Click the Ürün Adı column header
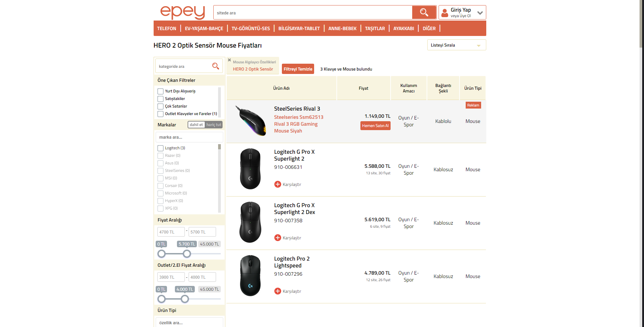 point(282,88)
